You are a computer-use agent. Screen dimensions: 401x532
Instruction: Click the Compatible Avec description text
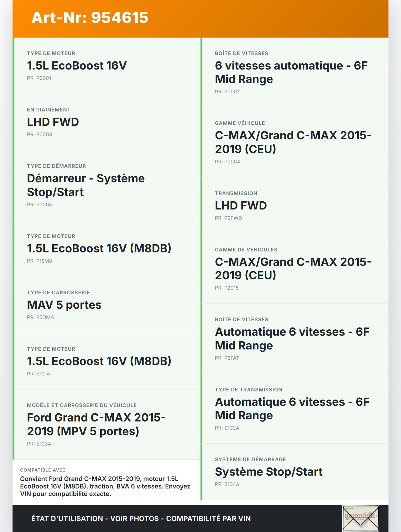(105, 486)
